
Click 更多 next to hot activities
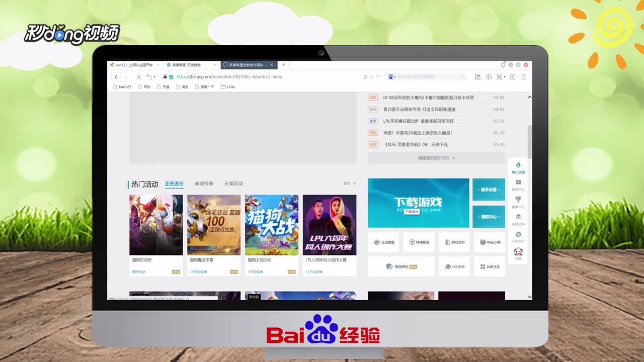coord(349,184)
